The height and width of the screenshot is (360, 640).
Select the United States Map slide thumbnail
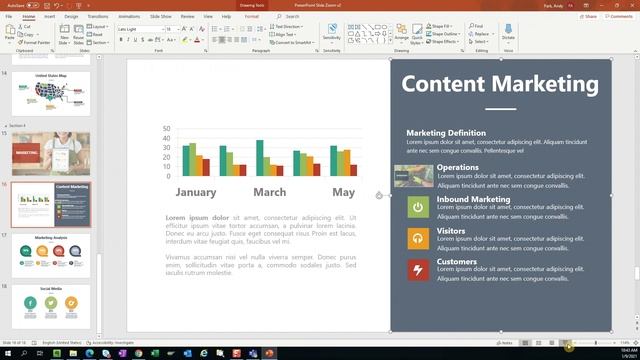(x=51, y=94)
